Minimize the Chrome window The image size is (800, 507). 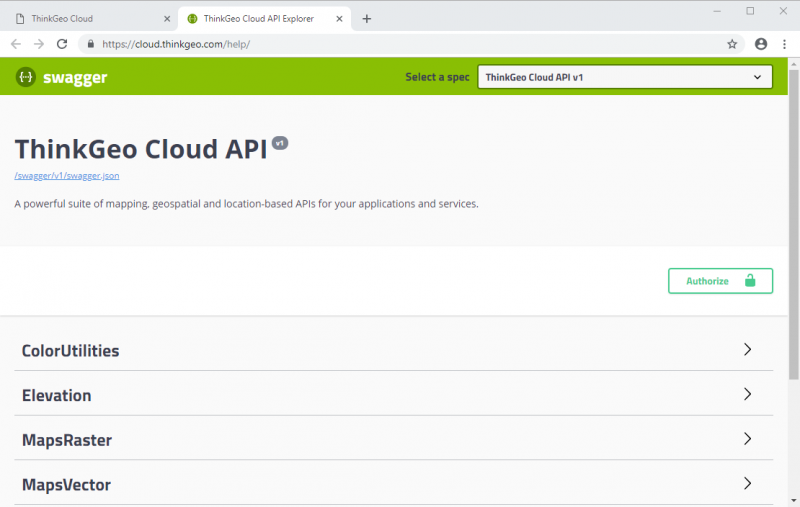[717, 11]
